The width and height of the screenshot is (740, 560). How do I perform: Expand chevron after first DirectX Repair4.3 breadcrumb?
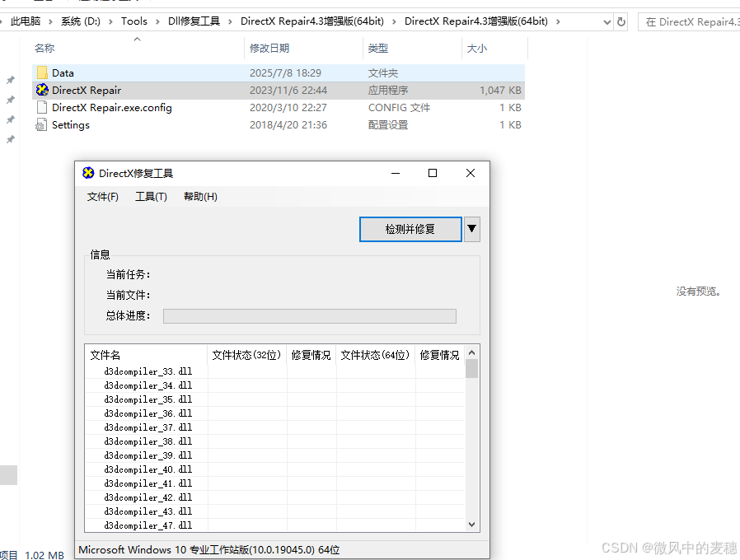click(x=394, y=21)
